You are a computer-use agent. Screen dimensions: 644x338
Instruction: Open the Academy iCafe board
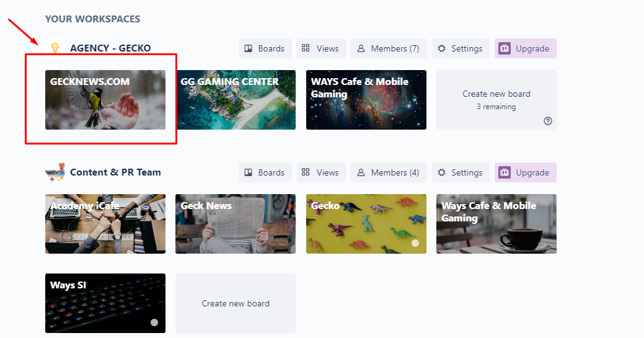click(x=105, y=224)
